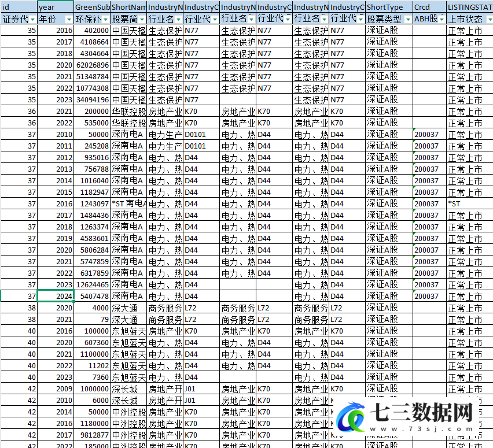
Task: Select the cell with value 12624465
Action: click(x=92, y=284)
